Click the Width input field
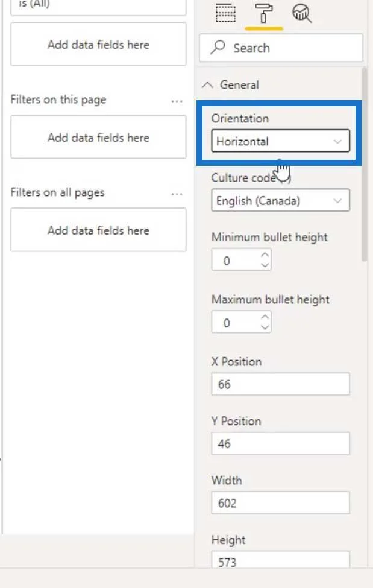The height and width of the screenshot is (588, 373). coord(280,502)
